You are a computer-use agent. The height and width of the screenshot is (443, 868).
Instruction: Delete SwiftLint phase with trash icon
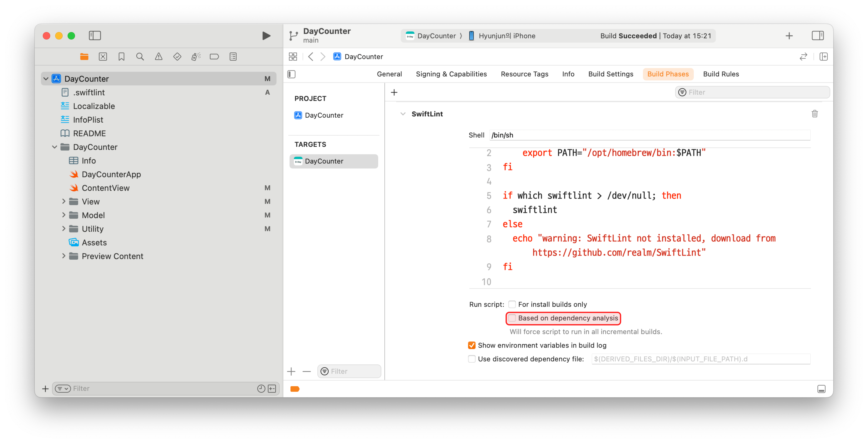pos(814,114)
